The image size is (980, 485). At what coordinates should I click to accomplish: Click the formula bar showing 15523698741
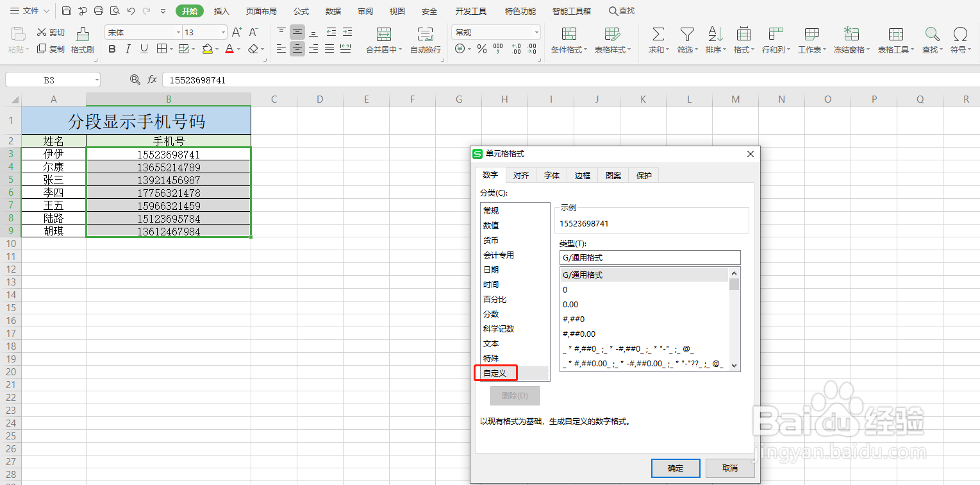(x=570, y=80)
